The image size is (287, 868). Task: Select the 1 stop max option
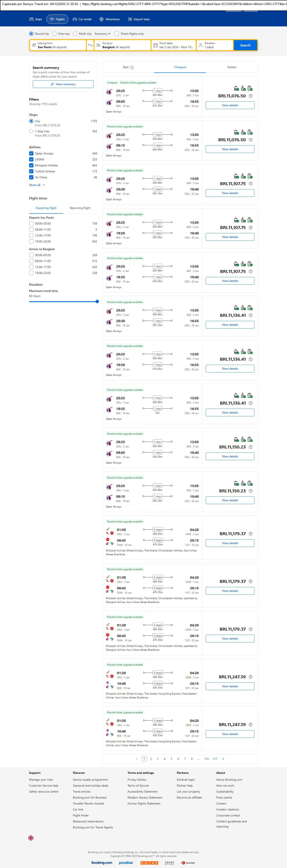coord(31,131)
